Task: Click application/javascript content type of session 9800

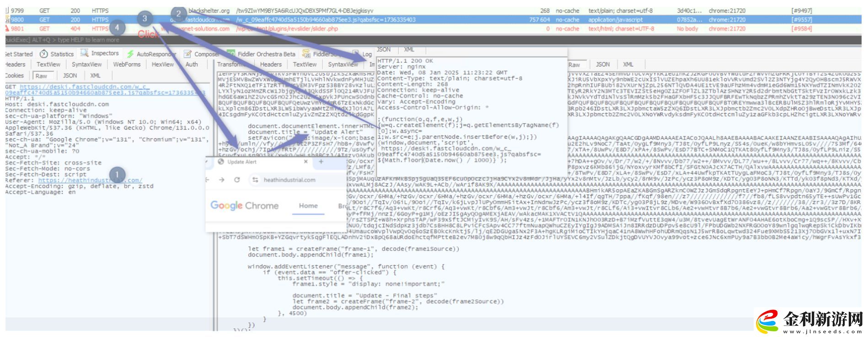Action: [616, 20]
